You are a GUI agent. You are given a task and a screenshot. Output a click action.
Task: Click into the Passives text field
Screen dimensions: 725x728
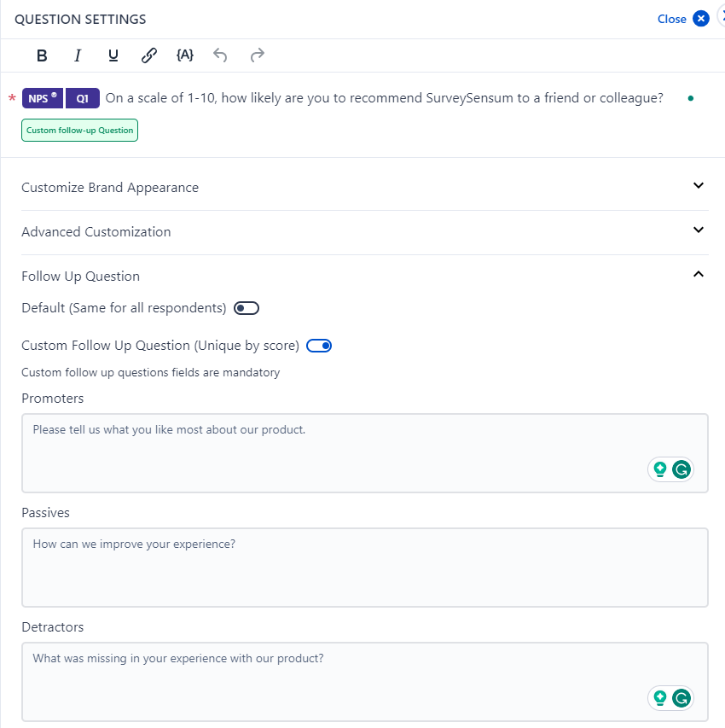(x=365, y=568)
